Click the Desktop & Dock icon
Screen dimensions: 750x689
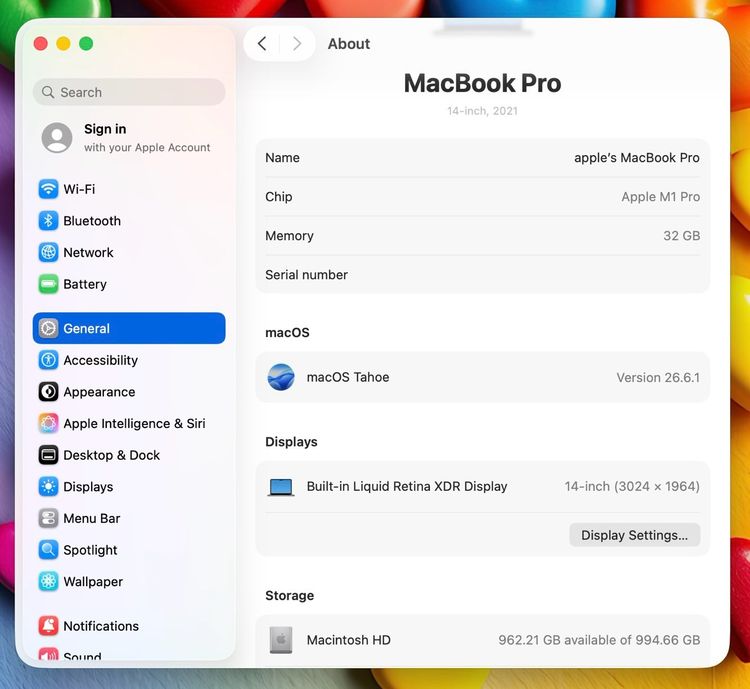(x=48, y=455)
